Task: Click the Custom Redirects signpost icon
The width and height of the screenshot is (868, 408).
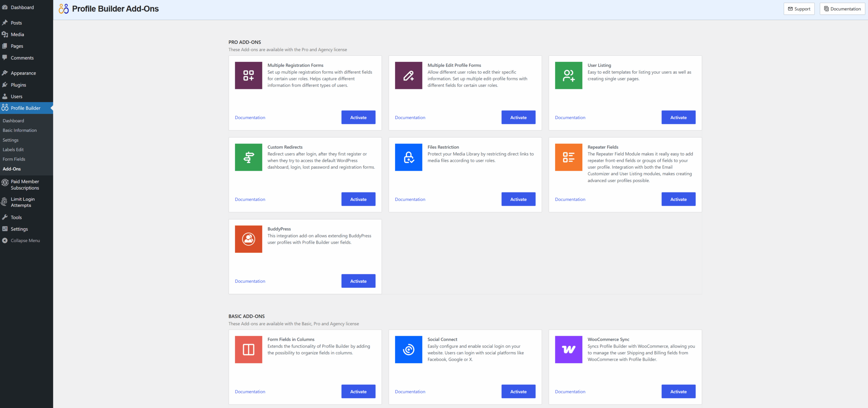Action: [x=248, y=157]
